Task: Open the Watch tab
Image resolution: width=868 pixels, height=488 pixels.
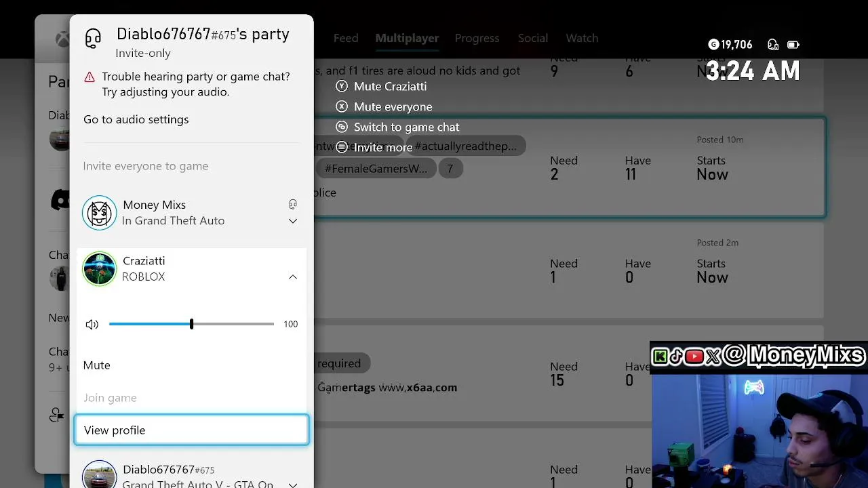Action: tap(582, 39)
